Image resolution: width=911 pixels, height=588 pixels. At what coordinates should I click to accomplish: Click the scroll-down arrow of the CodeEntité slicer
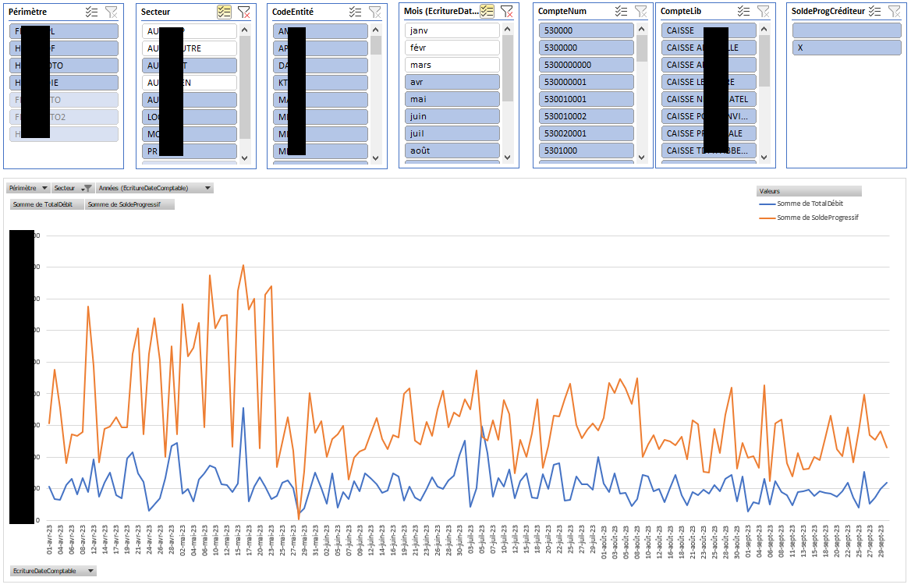click(376, 158)
